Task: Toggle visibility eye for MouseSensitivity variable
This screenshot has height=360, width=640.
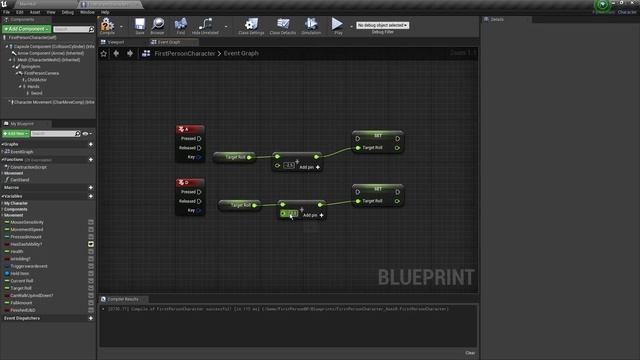Action: click(x=91, y=222)
